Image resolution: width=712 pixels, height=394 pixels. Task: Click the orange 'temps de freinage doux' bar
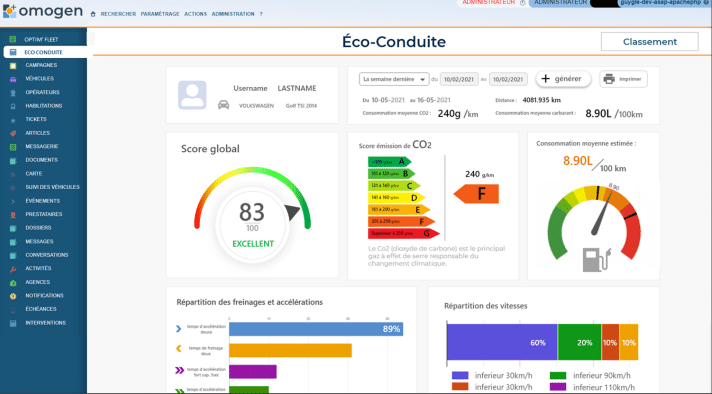(x=291, y=350)
